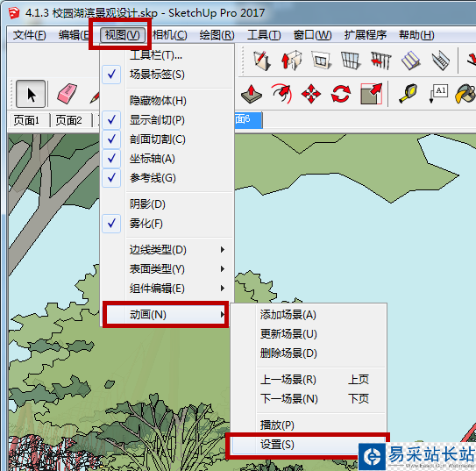Open the 扩展程序 menu
This screenshot has height=471, width=476.
[x=366, y=35]
